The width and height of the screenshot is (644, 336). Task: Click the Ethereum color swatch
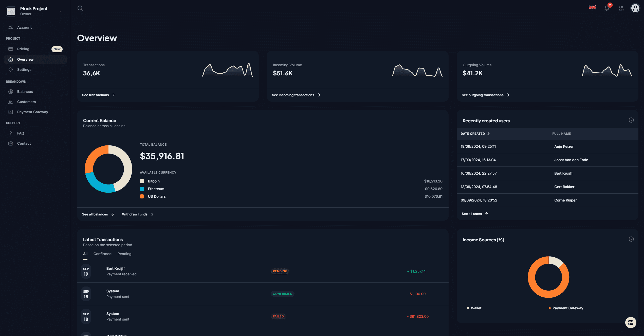[x=142, y=189]
